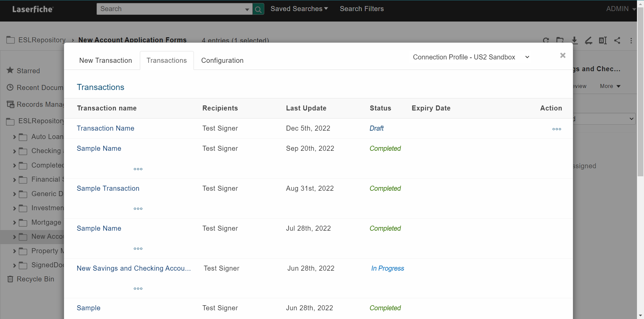This screenshot has width=644, height=319.
Task: Click the green search magnifier button
Action: pos(258,9)
